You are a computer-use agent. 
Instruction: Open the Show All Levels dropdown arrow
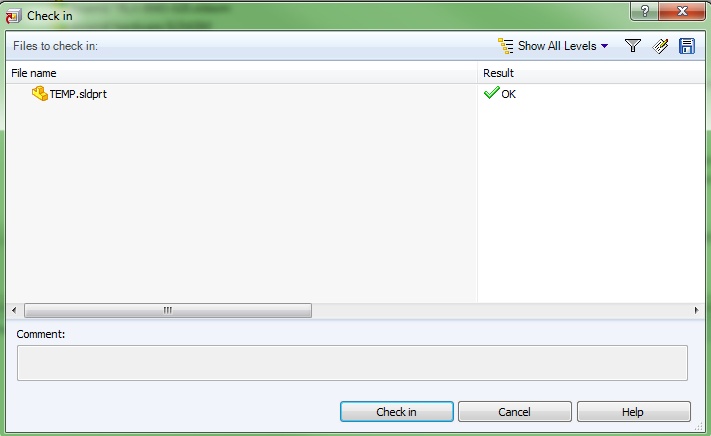click(x=604, y=46)
